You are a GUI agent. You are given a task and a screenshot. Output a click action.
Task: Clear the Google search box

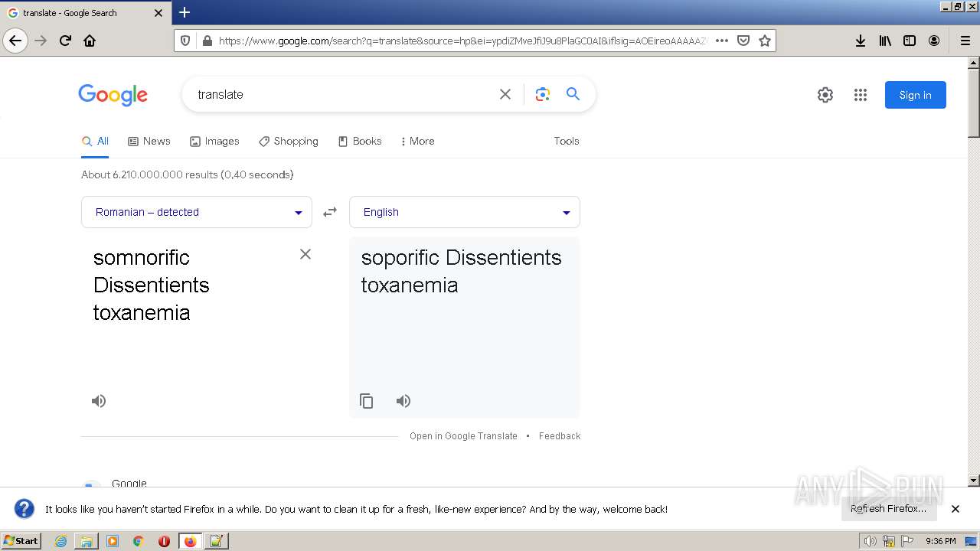[505, 94]
